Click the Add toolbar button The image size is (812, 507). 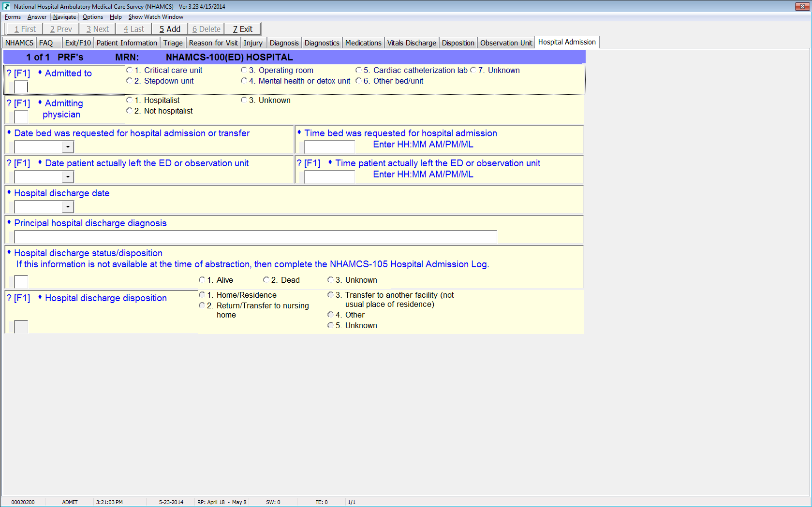[x=170, y=29]
